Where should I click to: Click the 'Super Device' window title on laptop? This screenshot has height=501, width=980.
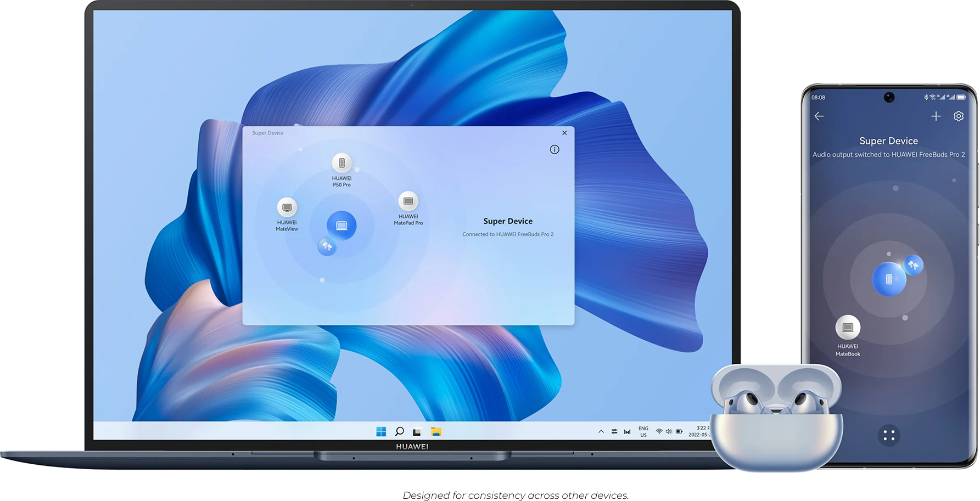(268, 133)
